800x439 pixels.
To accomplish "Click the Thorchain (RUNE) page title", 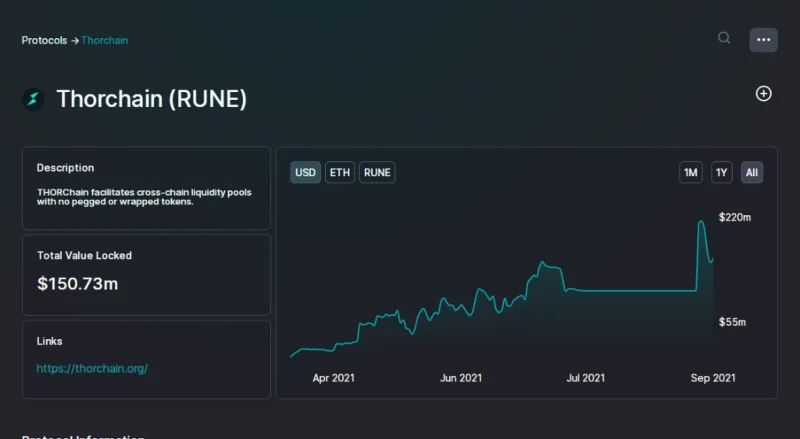I will [152, 99].
